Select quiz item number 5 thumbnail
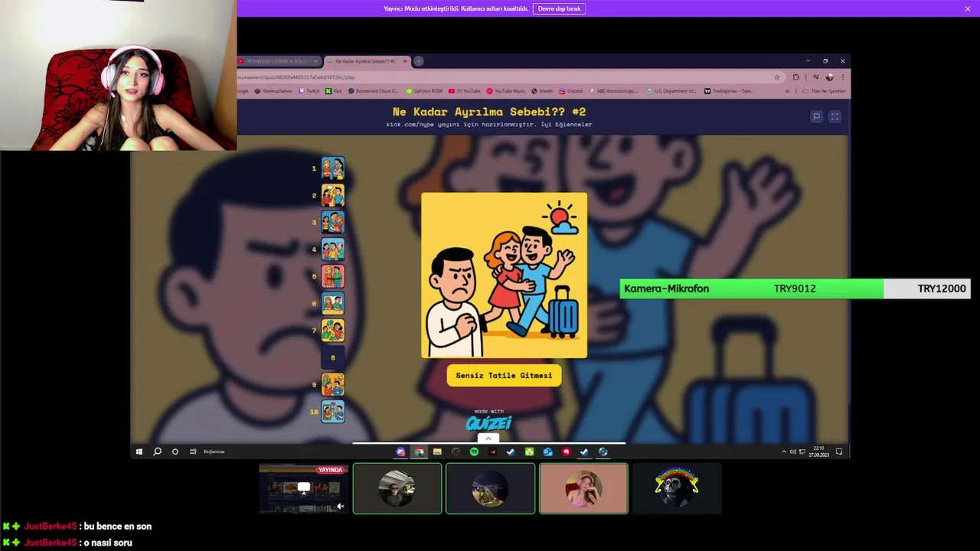This screenshot has width=980, height=551. (332, 276)
